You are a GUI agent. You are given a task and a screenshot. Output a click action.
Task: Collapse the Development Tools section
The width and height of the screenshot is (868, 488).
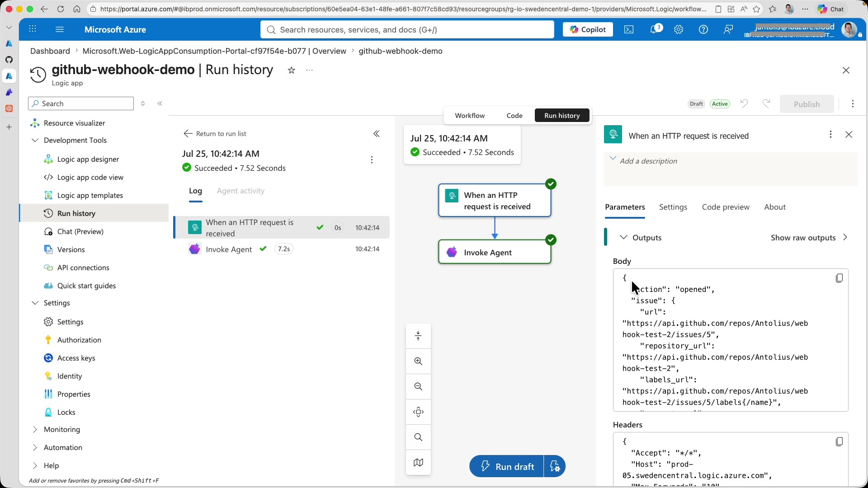pos(35,141)
